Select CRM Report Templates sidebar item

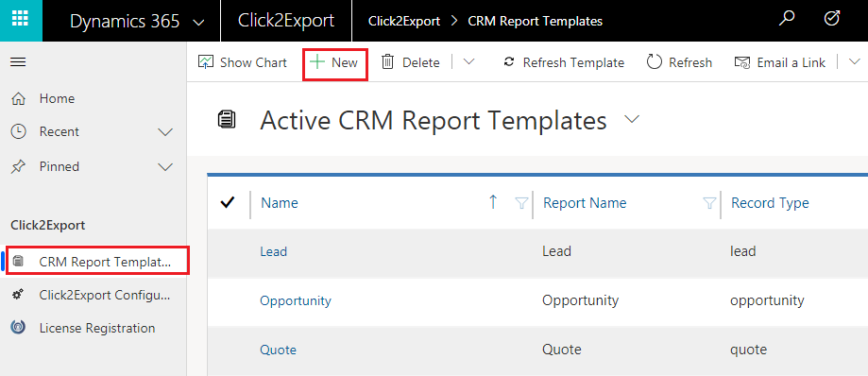click(x=98, y=262)
